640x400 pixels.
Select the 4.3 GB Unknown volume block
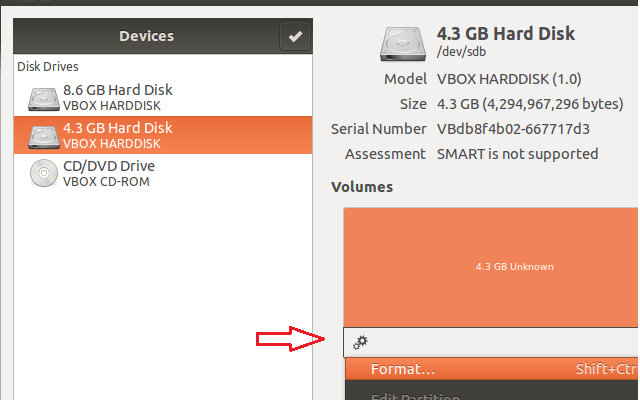(x=491, y=267)
